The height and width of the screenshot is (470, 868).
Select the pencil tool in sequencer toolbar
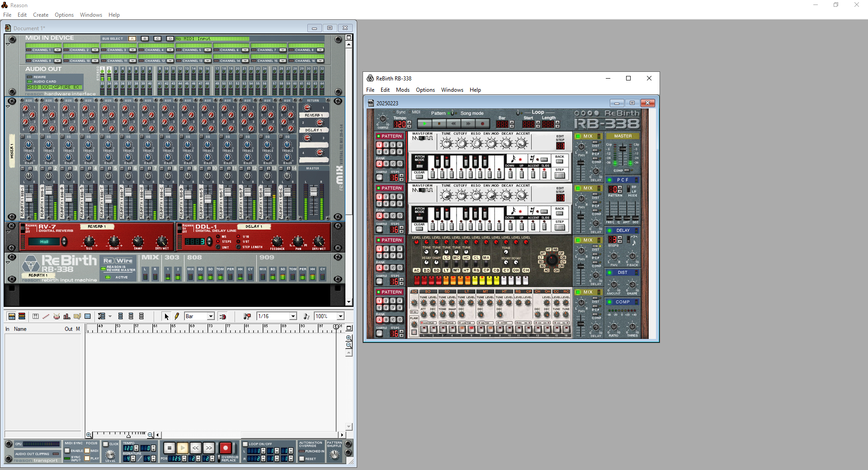point(177,316)
